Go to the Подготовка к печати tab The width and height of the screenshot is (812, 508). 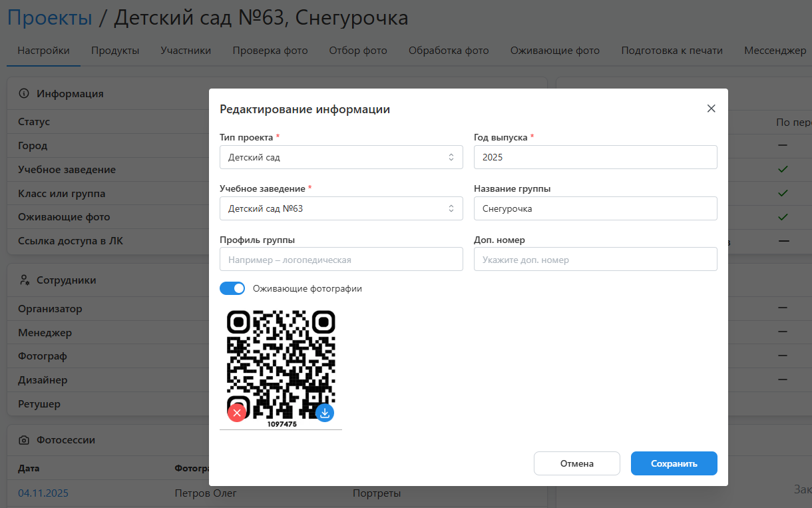pyautogui.click(x=672, y=51)
